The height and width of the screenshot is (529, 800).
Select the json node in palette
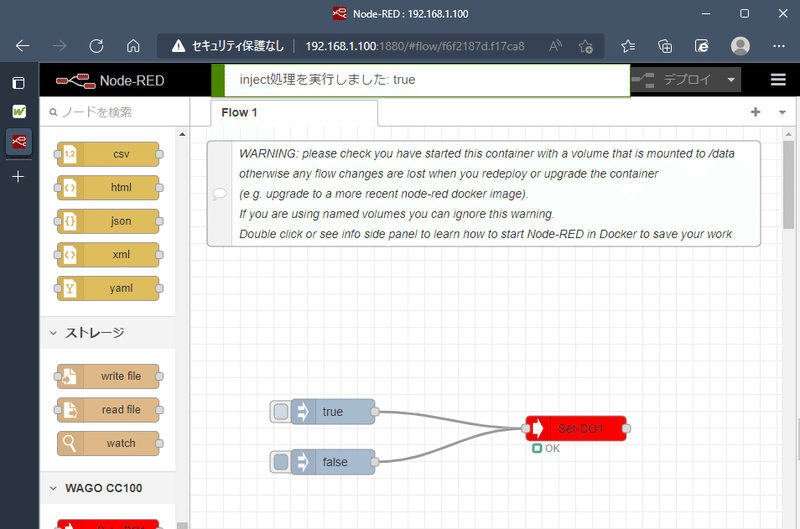click(108, 221)
